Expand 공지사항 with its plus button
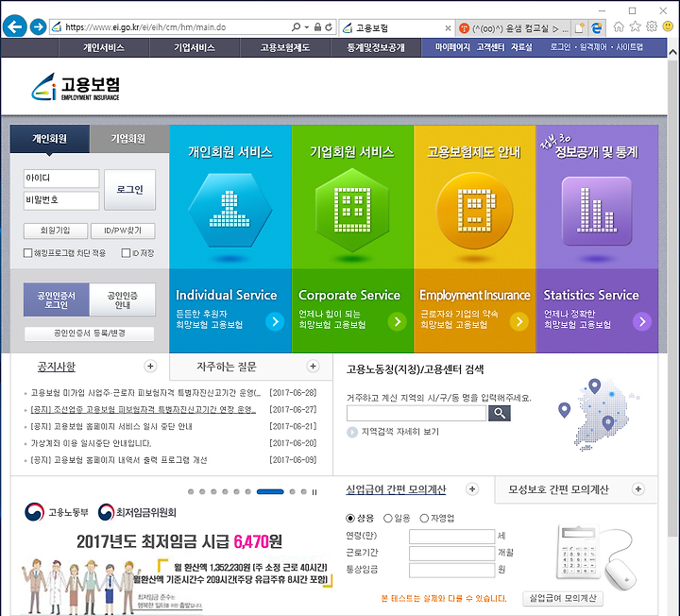The width and height of the screenshot is (680, 616). [150, 367]
